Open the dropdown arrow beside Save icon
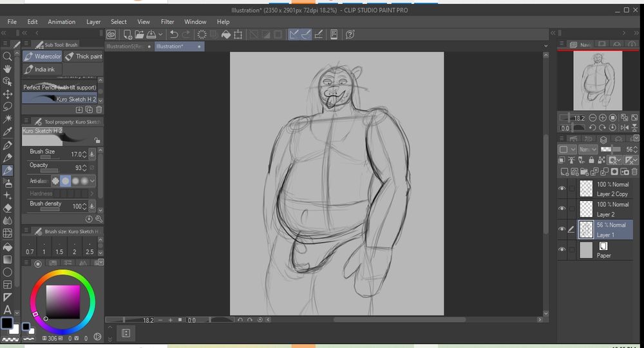Viewport: 644px width, 348px height. click(160, 35)
